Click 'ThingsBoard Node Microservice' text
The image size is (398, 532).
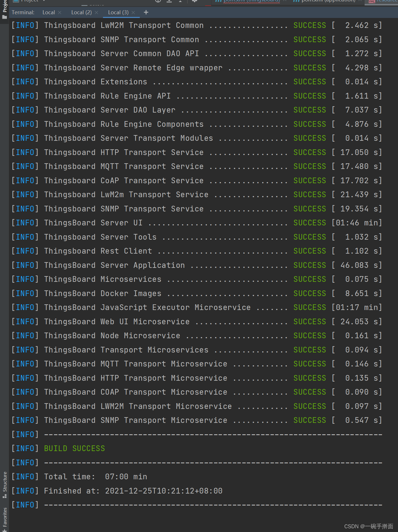[112, 336]
